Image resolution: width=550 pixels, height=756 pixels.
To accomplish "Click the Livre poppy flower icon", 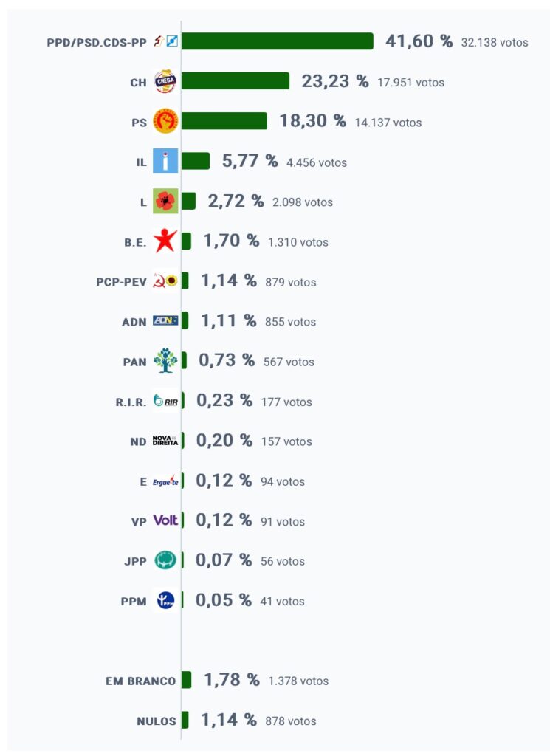I will tap(165, 201).
